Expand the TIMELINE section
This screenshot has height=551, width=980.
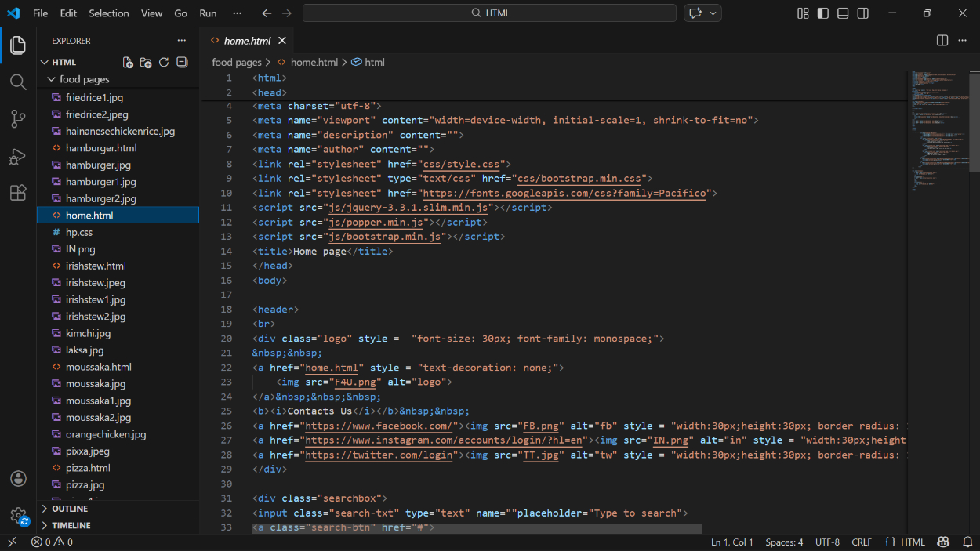click(71, 526)
